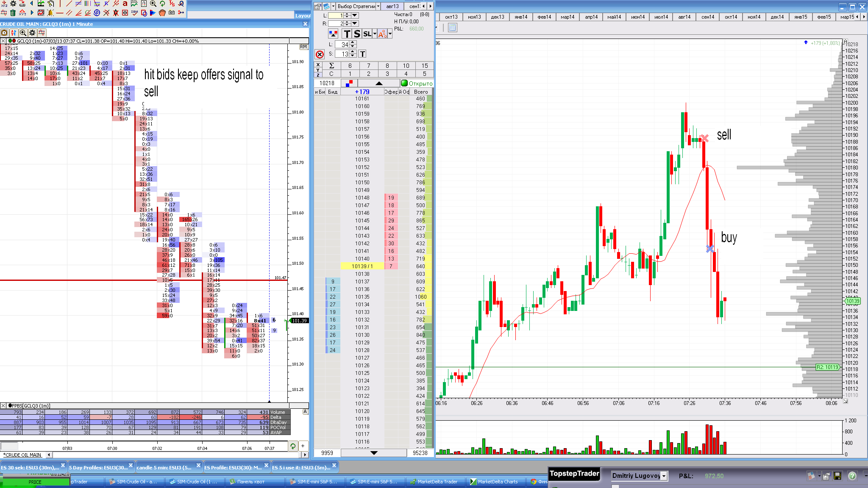Click the candlestick bar type icon
This screenshot has height=488, width=868.
(14, 33)
